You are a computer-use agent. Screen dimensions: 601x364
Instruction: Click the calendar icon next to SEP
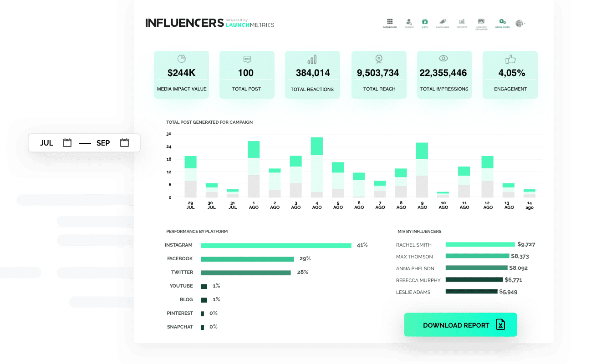pos(124,142)
